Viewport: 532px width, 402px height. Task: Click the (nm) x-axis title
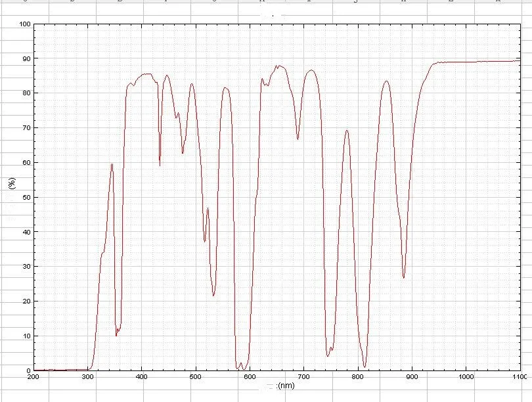286,386
